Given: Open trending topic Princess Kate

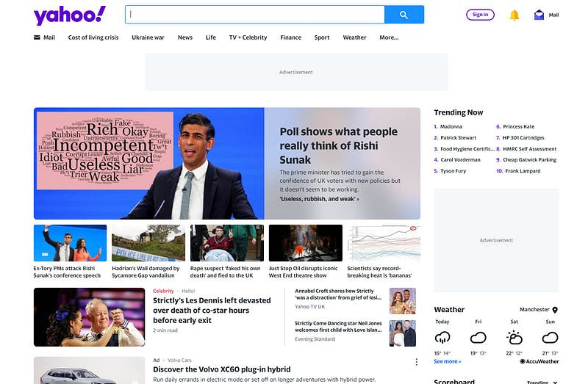Looking at the screenshot, I should [x=519, y=126].
